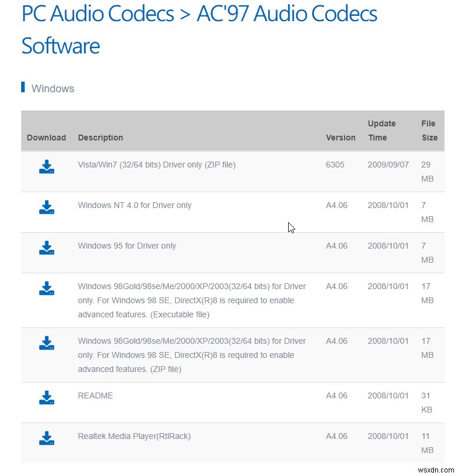This screenshot has width=461, height=476.
Task: Click the Download column header
Action: coord(46,138)
